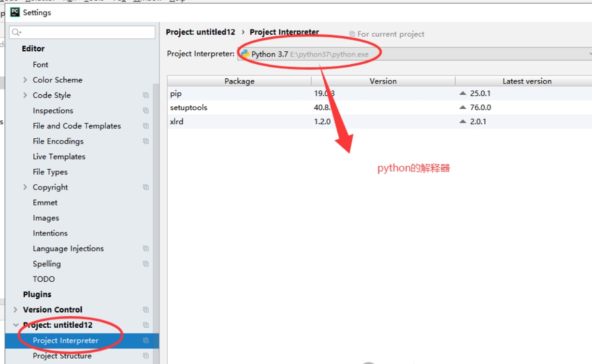Open the Inspections settings page
The height and width of the screenshot is (364, 592).
click(53, 111)
